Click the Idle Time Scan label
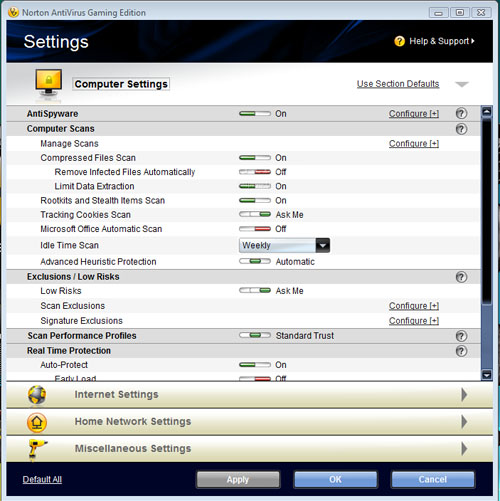Image resolution: width=500 pixels, height=501 pixels. [x=69, y=245]
